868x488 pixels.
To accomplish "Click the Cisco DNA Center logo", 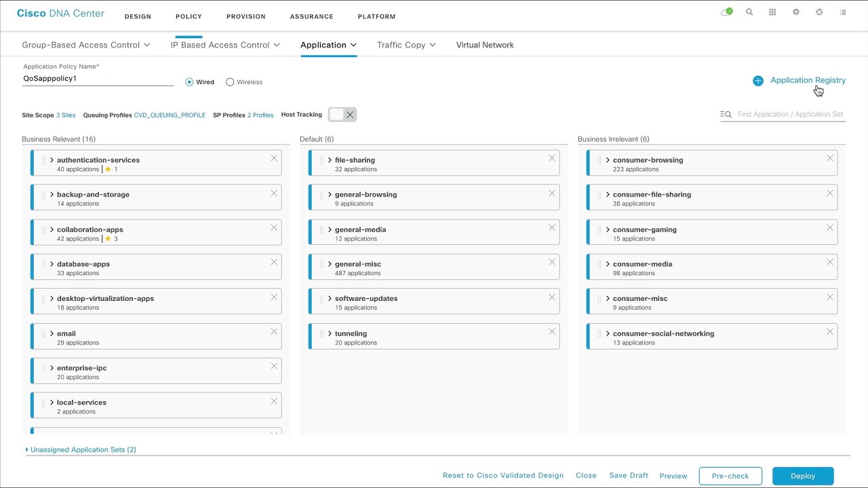I will coord(60,14).
